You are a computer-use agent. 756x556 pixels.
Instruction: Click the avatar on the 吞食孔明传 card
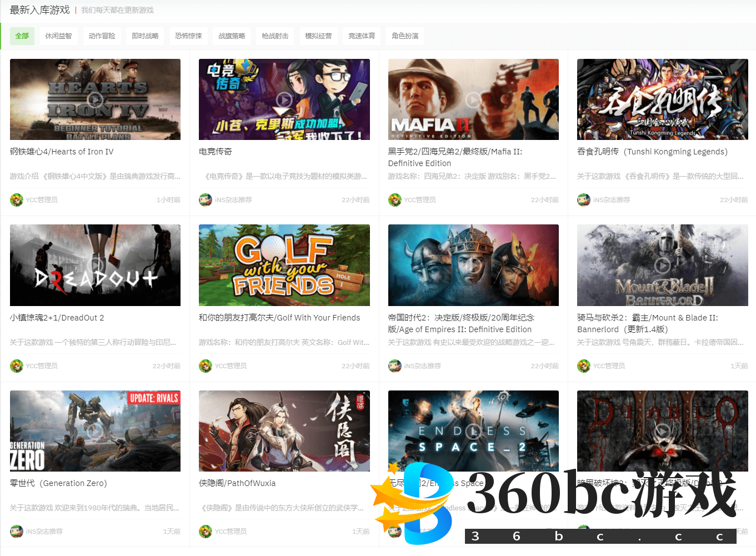coord(584,199)
